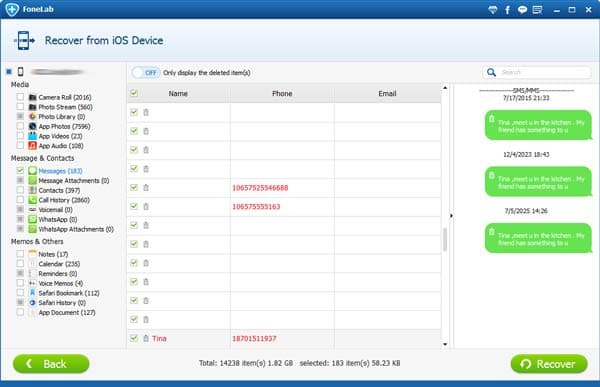
Task: Toggle the select-all checkbox in table header
Action: coord(134,93)
